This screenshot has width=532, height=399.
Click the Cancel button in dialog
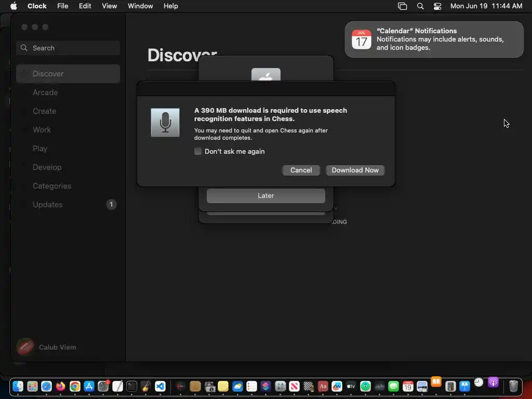301,170
